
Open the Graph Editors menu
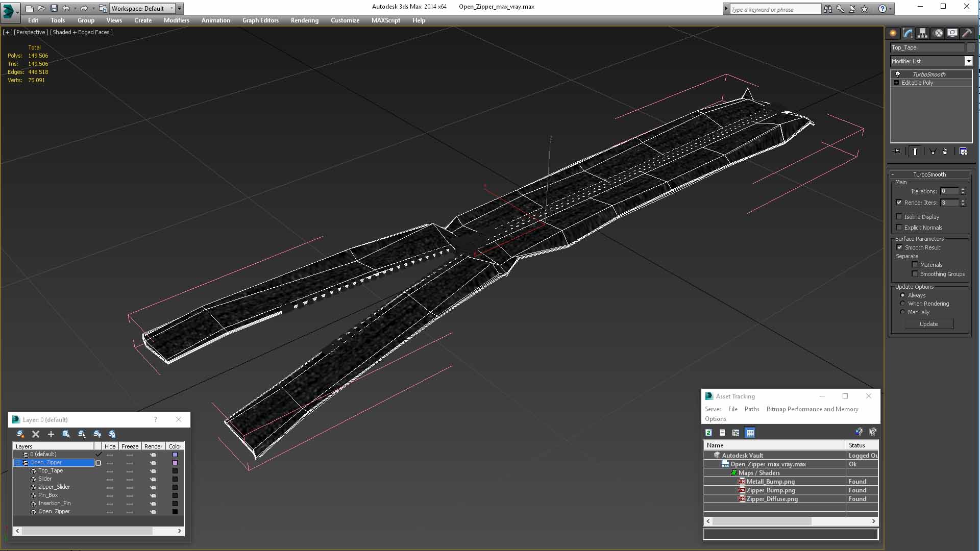tap(260, 20)
